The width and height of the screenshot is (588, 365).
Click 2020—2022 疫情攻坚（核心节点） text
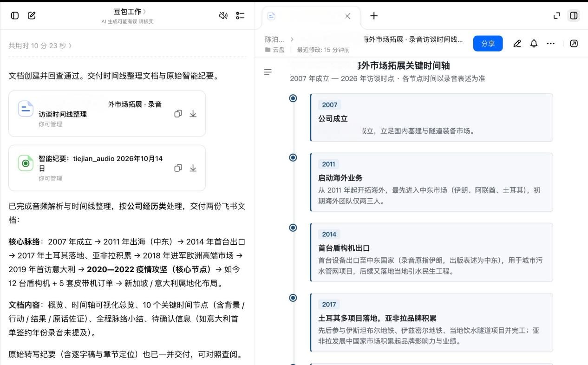pyautogui.click(x=149, y=269)
